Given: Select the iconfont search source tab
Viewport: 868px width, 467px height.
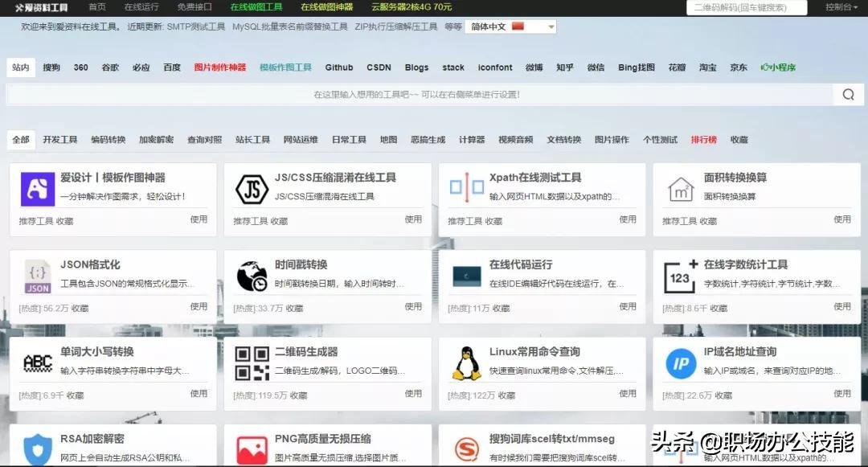Looking at the screenshot, I should click(x=495, y=67).
